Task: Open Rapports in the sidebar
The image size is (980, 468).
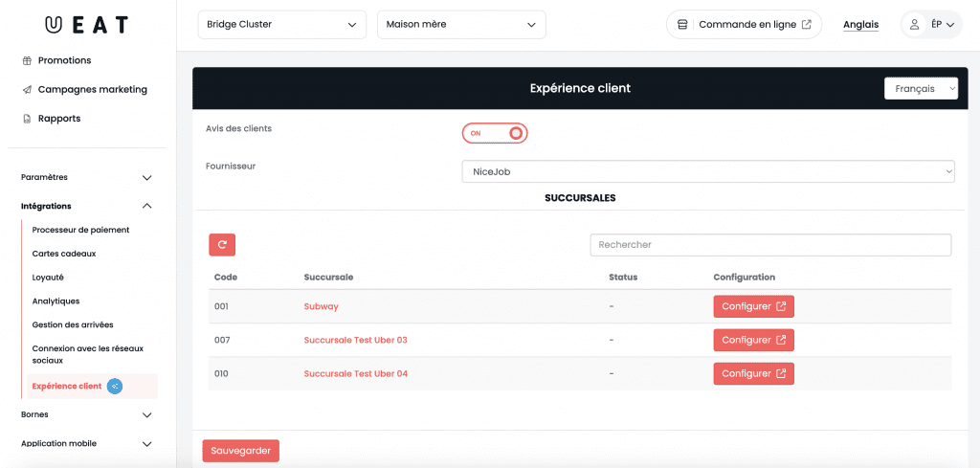Action: 59,118
